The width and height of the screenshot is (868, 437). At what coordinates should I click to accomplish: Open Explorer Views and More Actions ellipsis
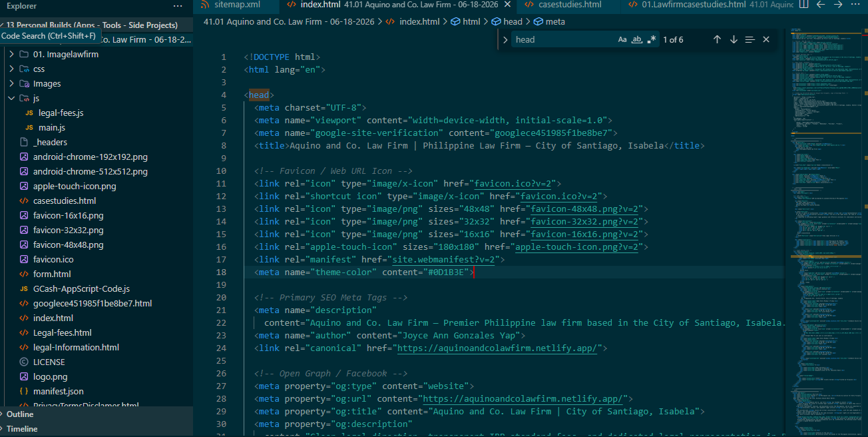tap(177, 5)
